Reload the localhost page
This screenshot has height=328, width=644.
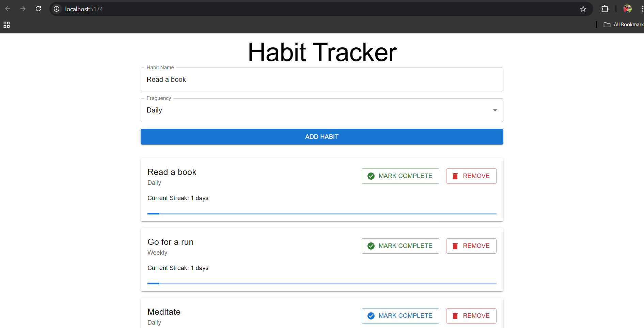click(x=38, y=9)
